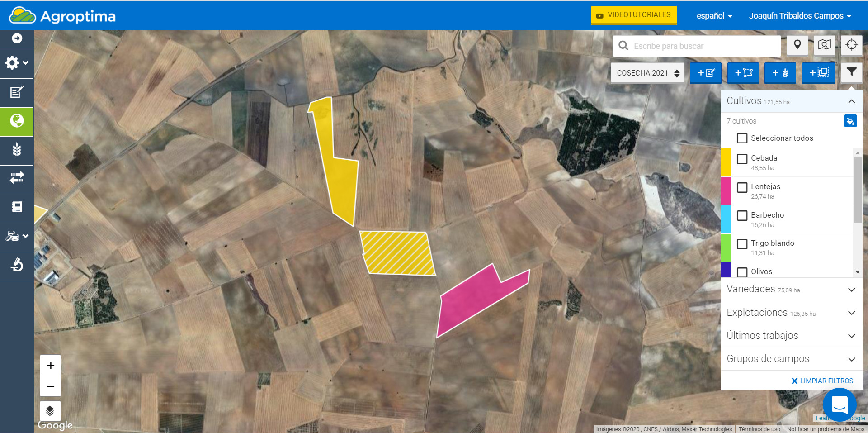This screenshot has height=433, width=868.
Task: Click the draw new field polygon button
Action: (743, 73)
